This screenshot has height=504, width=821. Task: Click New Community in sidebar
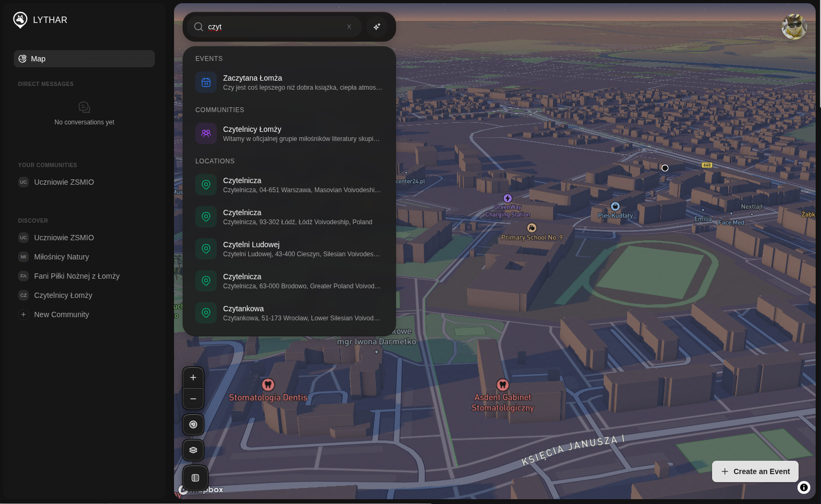tap(61, 314)
